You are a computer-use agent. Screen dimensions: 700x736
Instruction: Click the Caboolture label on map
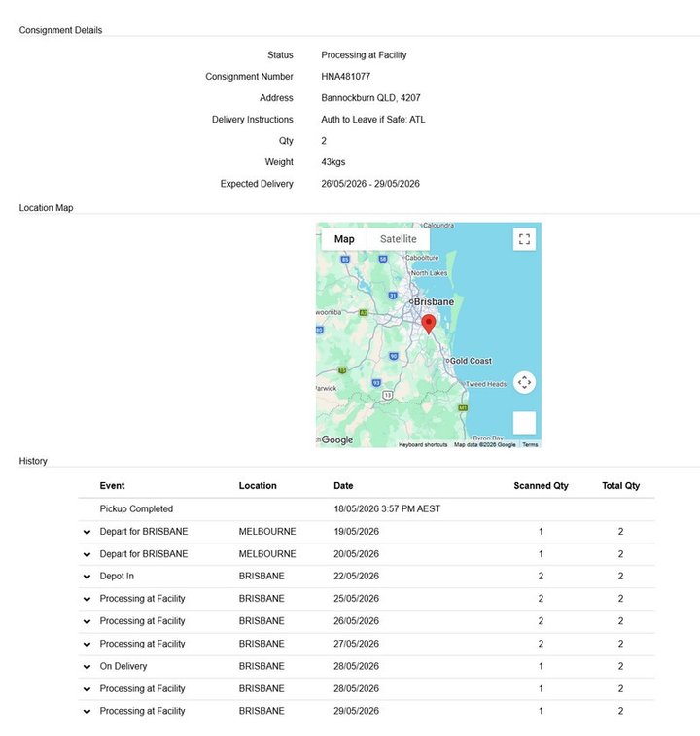[422, 258]
